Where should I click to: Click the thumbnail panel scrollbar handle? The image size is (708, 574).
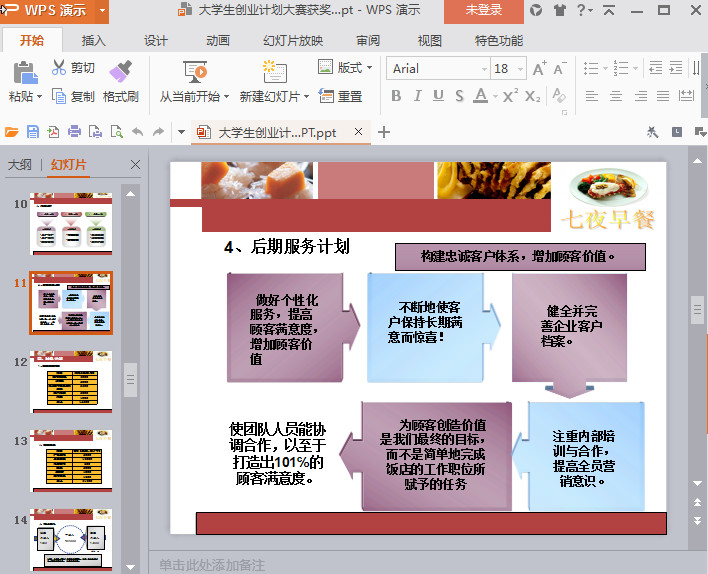[130, 379]
